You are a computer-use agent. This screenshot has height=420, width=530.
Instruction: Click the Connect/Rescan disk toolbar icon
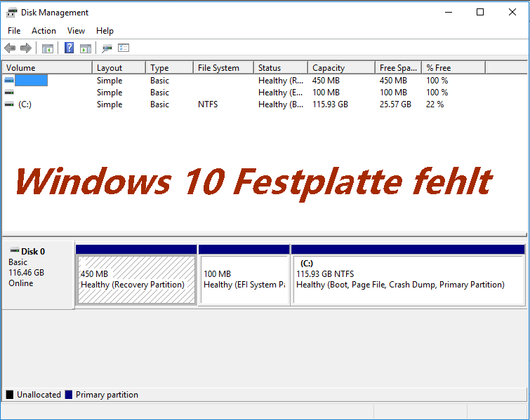(x=107, y=48)
